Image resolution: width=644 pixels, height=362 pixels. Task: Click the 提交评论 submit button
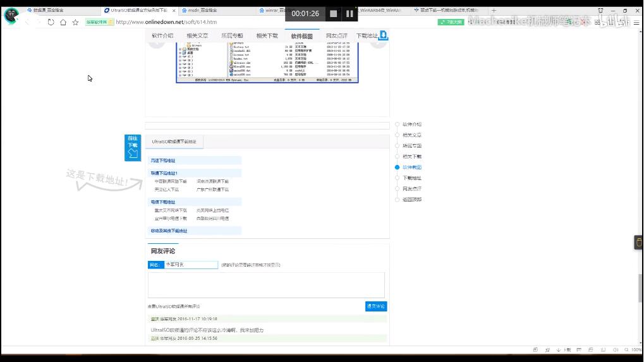[376, 306]
